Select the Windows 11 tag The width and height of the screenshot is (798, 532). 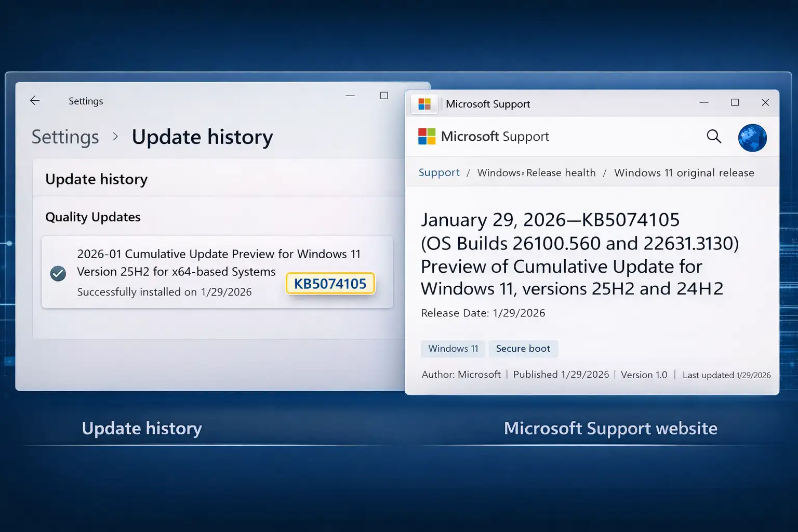tap(453, 349)
